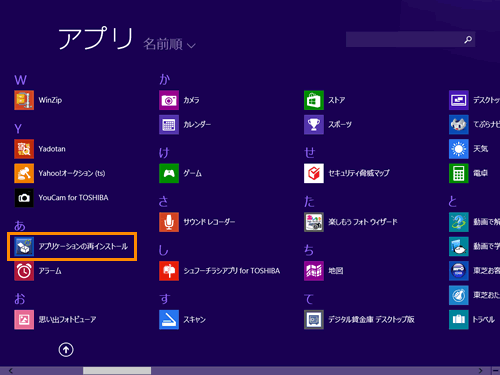Click the right arrow of the horizontal scrollbar

(x=480, y=371)
